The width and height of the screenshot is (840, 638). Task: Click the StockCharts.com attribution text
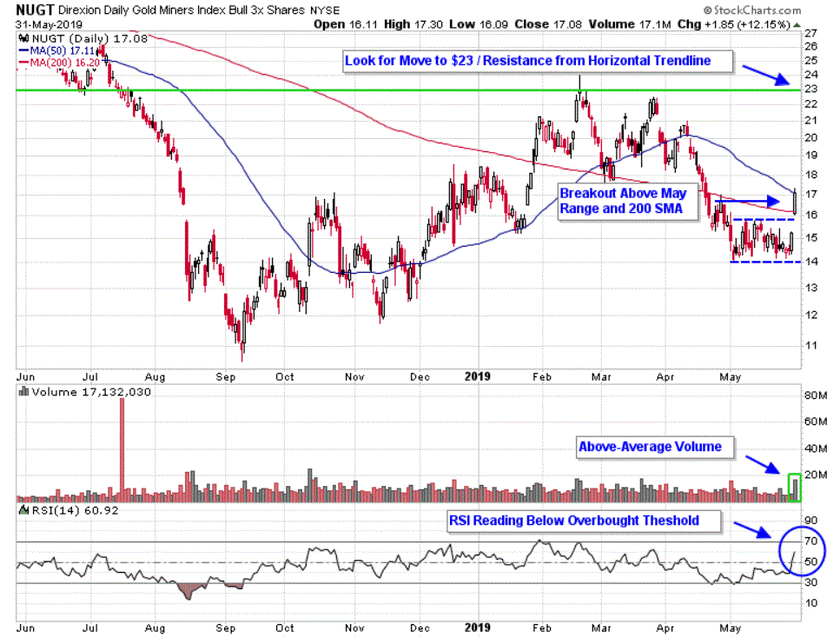click(752, 10)
